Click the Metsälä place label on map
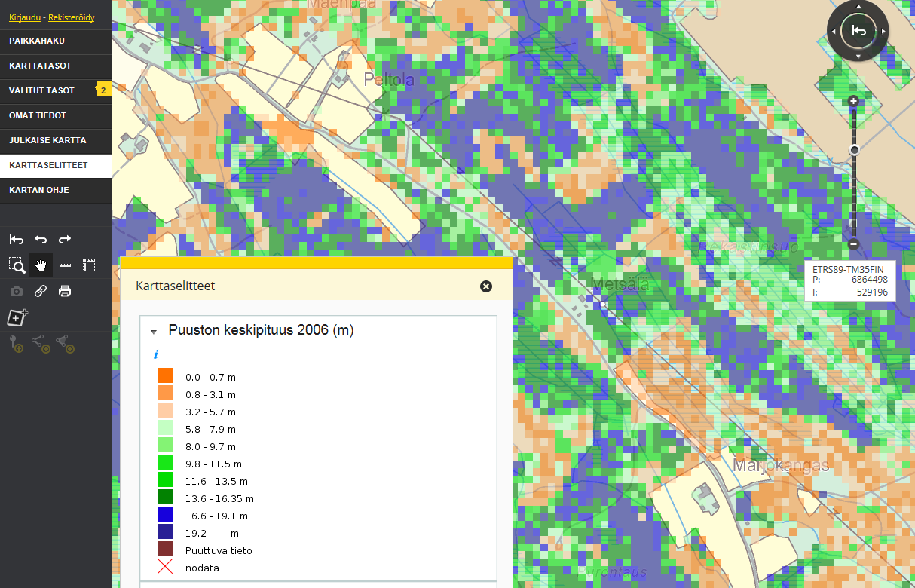 point(620,284)
